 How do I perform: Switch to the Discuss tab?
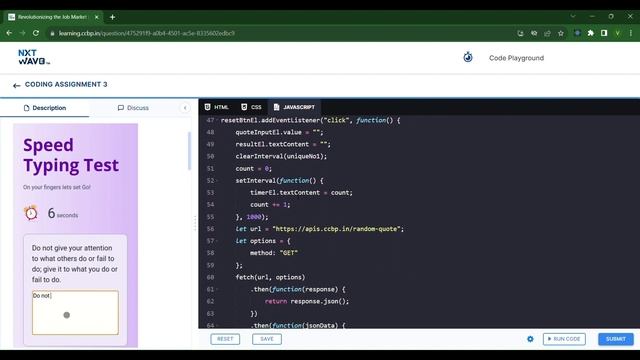[133, 108]
